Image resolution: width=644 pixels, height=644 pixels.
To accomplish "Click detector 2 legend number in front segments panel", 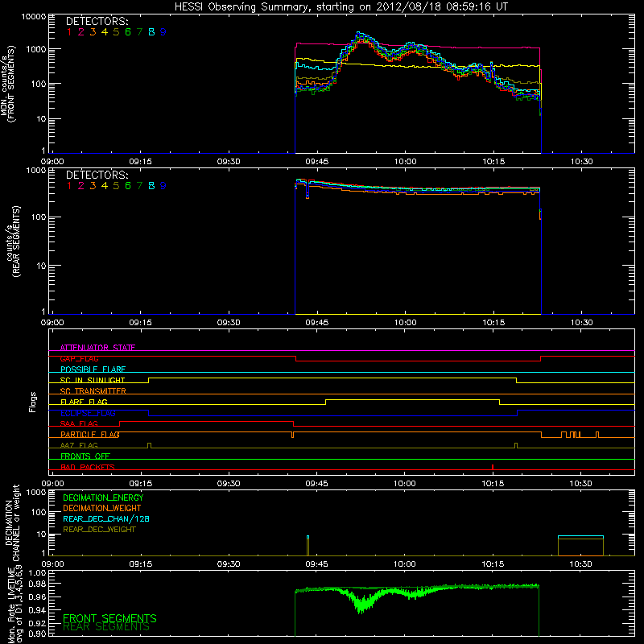I will 81,32.
